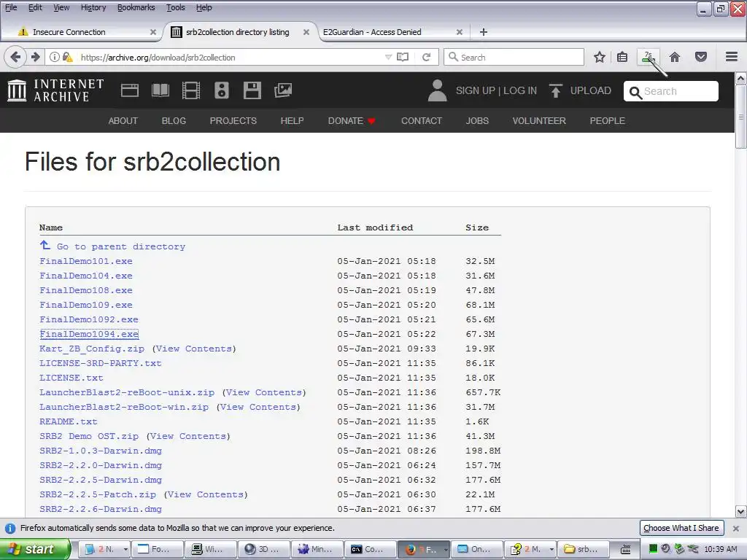Click the Windows start button
Image resolution: width=747 pixels, height=560 pixels.
[35, 549]
